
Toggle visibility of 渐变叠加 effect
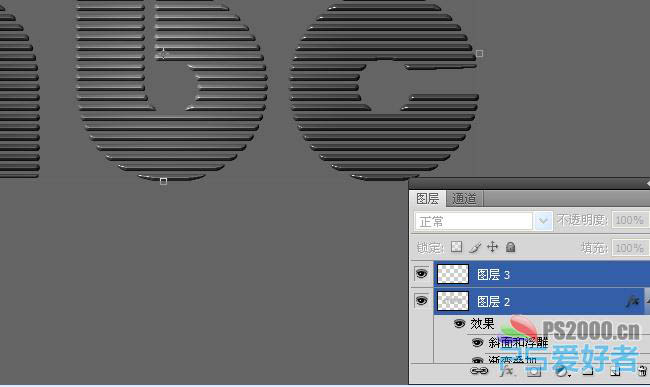pos(478,360)
